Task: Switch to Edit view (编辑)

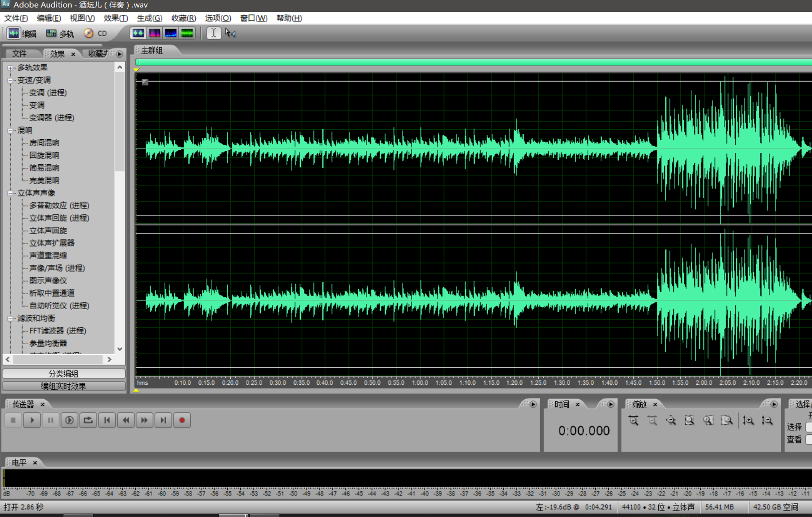Action: (22, 34)
